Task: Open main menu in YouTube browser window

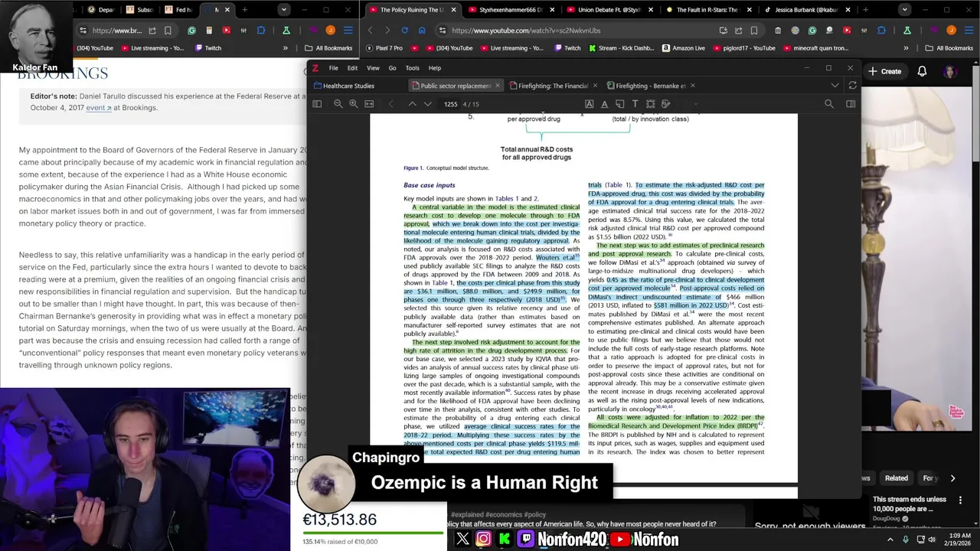Action: tap(969, 31)
